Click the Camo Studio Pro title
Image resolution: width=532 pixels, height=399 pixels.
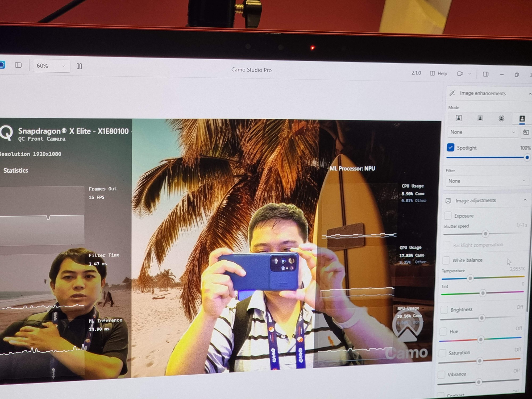pos(251,70)
